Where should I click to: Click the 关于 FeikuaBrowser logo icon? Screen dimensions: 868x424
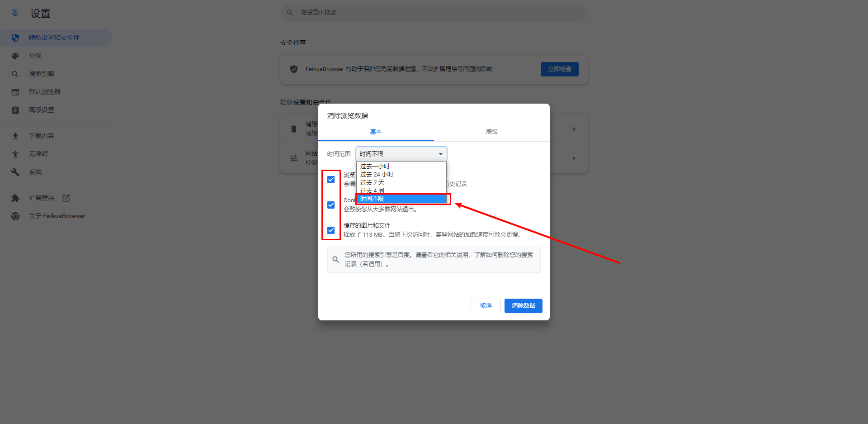tap(15, 216)
